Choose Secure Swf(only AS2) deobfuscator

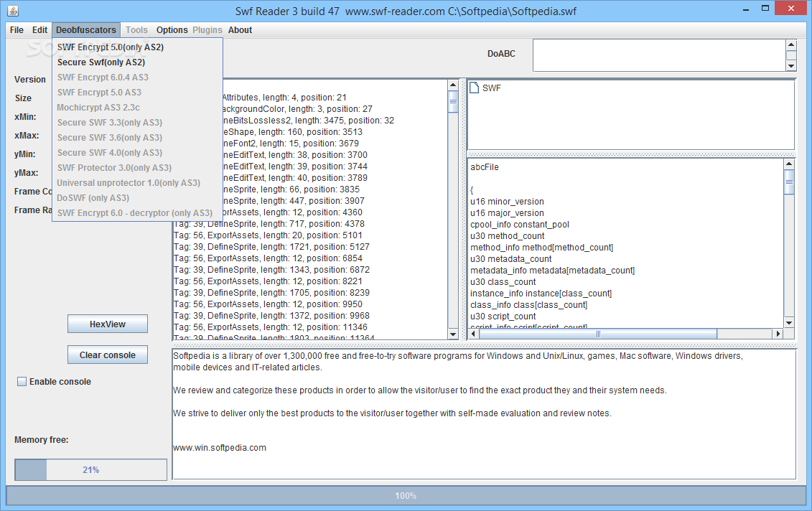click(137, 62)
